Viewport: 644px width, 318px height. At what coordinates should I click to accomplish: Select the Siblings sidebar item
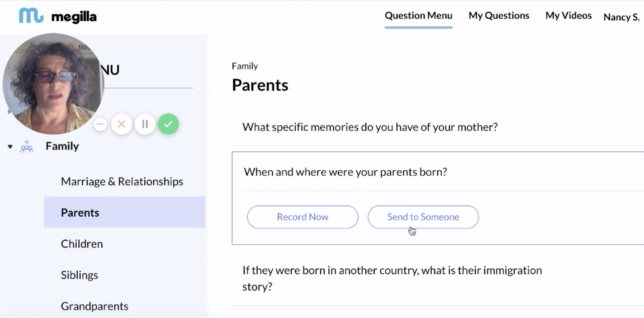tap(80, 275)
